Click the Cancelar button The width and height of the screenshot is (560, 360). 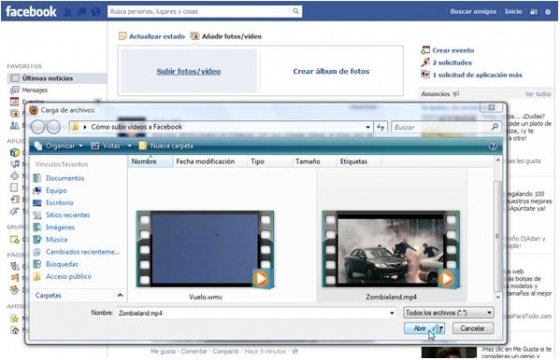(473, 328)
